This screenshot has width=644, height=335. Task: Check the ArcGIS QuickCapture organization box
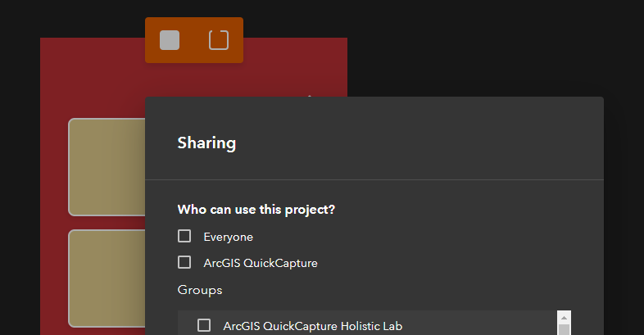pyautogui.click(x=184, y=262)
